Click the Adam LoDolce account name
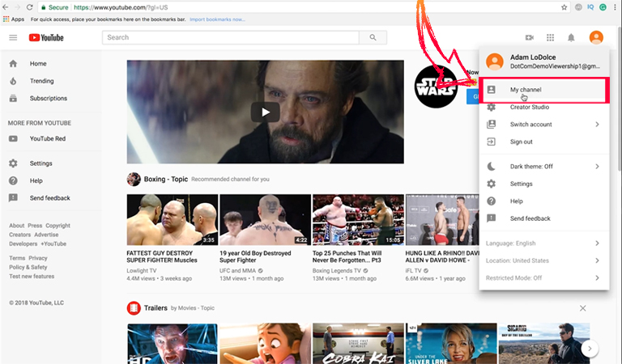Viewport: 622px width, 364px height. [533, 57]
